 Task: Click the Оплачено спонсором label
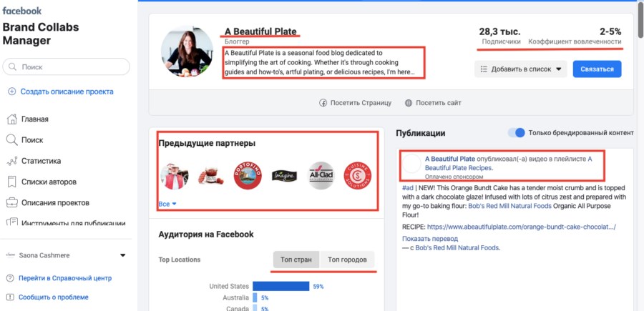(454, 177)
